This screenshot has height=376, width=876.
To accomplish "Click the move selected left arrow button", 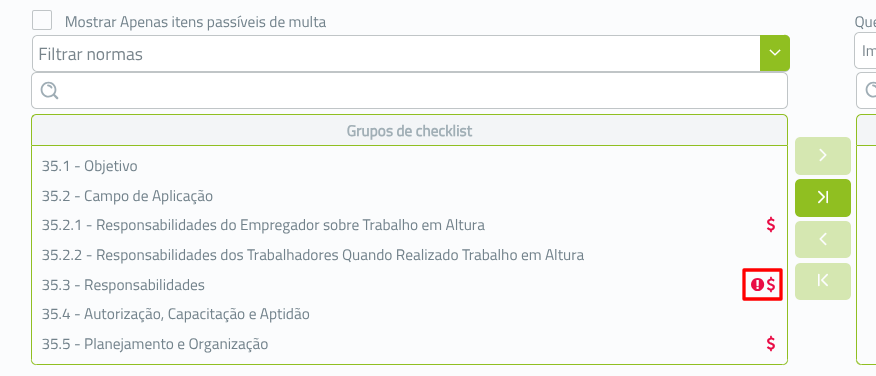I will pyautogui.click(x=822, y=240).
